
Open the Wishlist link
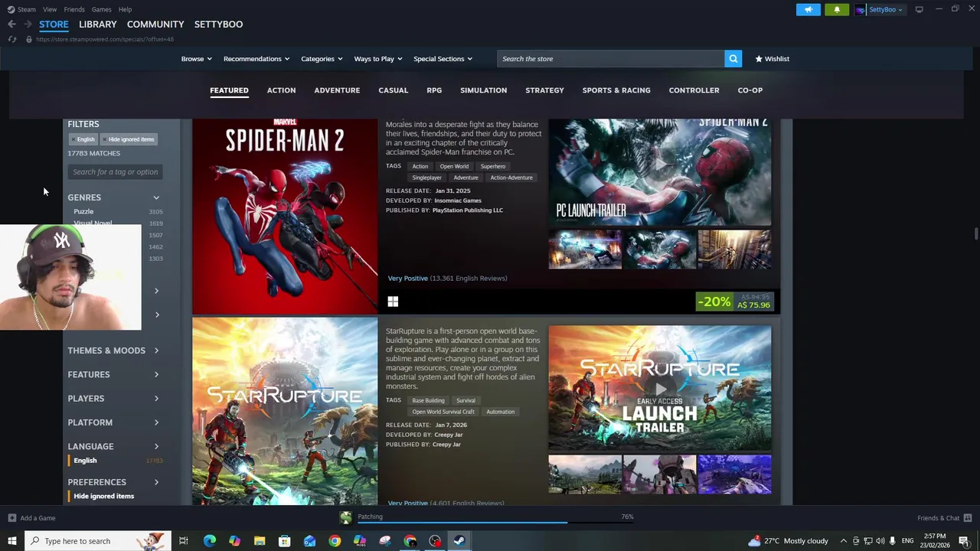tap(772, 59)
